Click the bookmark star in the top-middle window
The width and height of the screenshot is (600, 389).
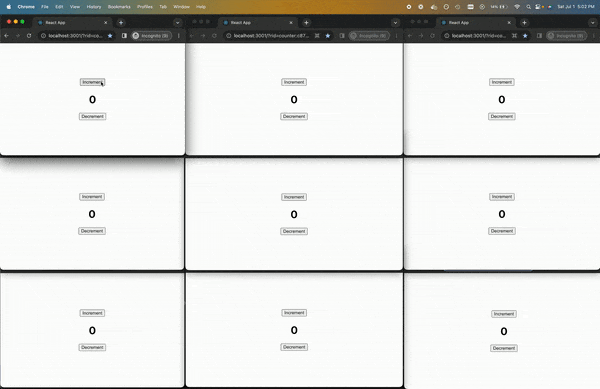pyautogui.click(x=328, y=36)
